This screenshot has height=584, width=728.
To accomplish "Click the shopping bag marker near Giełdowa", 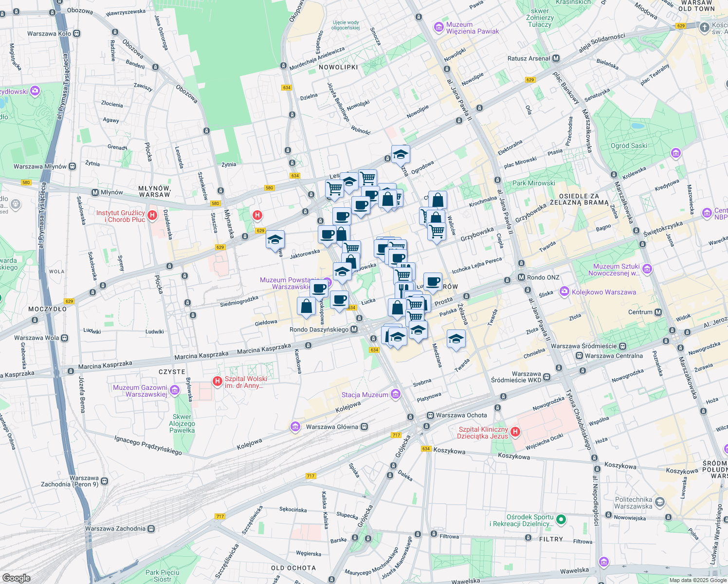I will click(x=306, y=307).
